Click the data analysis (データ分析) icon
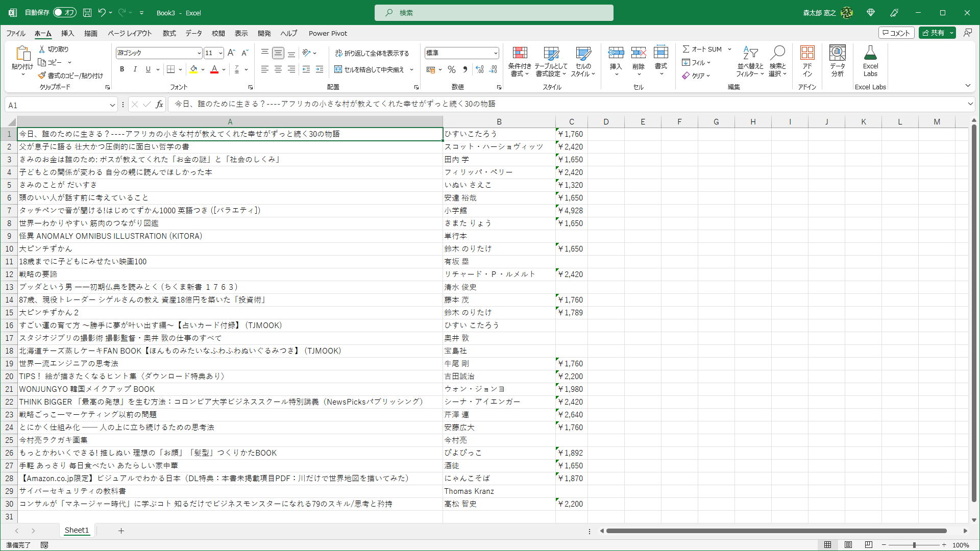The height and width of the screenshot is (551, 980). pos(837,61)
